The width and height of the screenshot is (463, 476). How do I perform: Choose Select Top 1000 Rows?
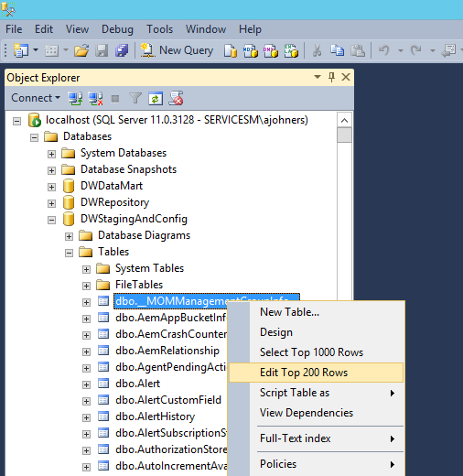(316, 352)
